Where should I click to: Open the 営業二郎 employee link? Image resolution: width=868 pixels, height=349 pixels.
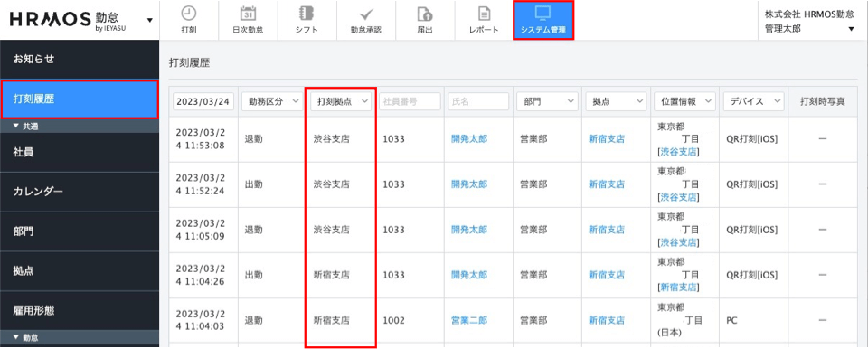469,320
